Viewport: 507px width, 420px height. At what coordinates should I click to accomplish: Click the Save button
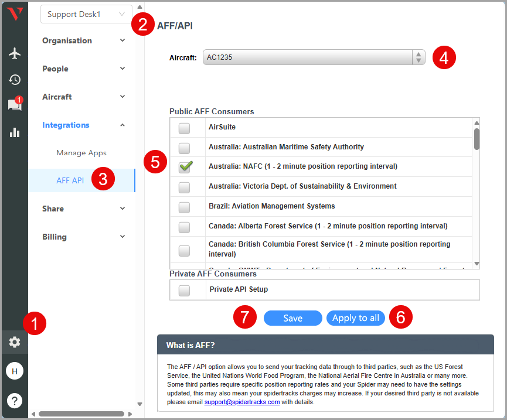pos(292,318)
